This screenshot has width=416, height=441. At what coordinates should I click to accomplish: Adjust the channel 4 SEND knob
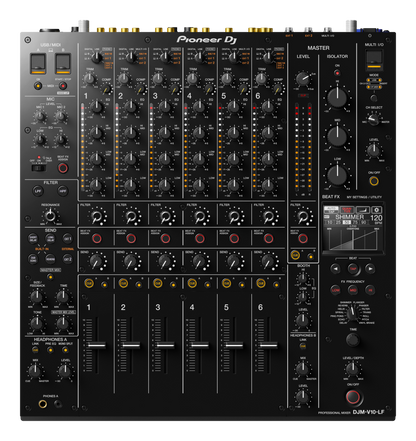pyautogui.click(x=199, y=262)
